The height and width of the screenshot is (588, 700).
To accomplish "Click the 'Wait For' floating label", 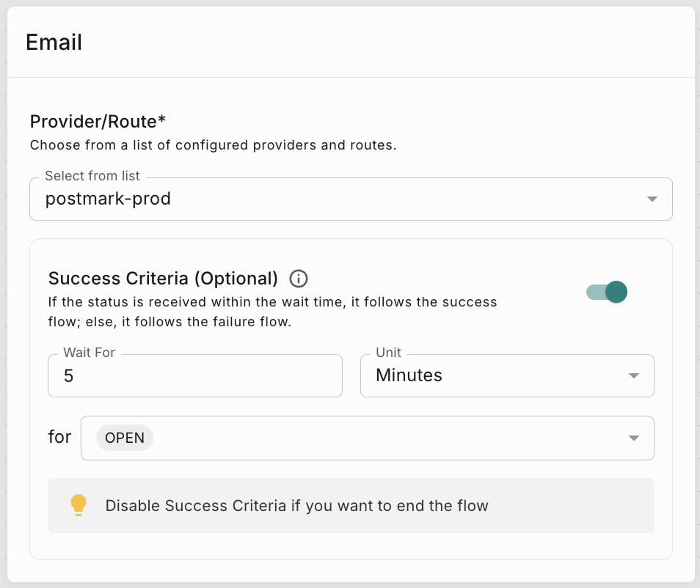I will [89, 353].
